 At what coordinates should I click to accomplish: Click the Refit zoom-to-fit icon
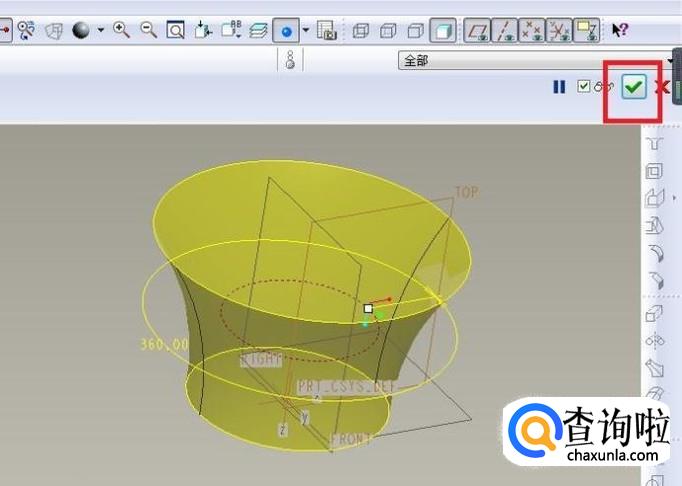[175, 30]
